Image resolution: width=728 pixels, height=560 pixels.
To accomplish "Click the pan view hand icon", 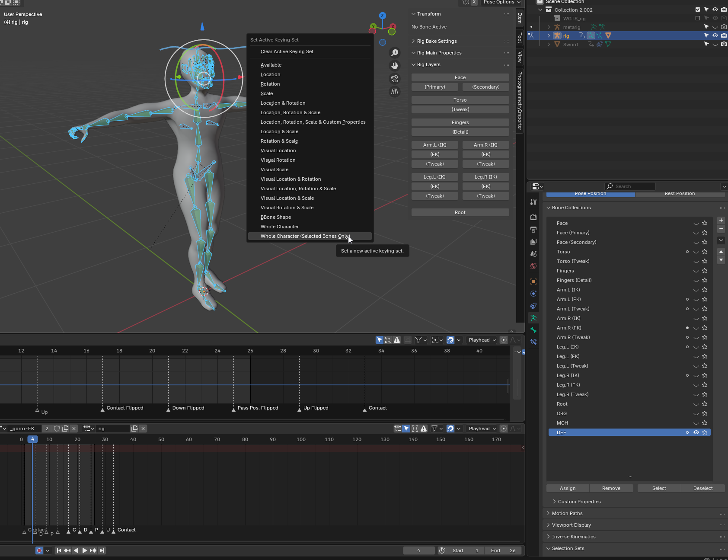I will click(x=395, y=66).
